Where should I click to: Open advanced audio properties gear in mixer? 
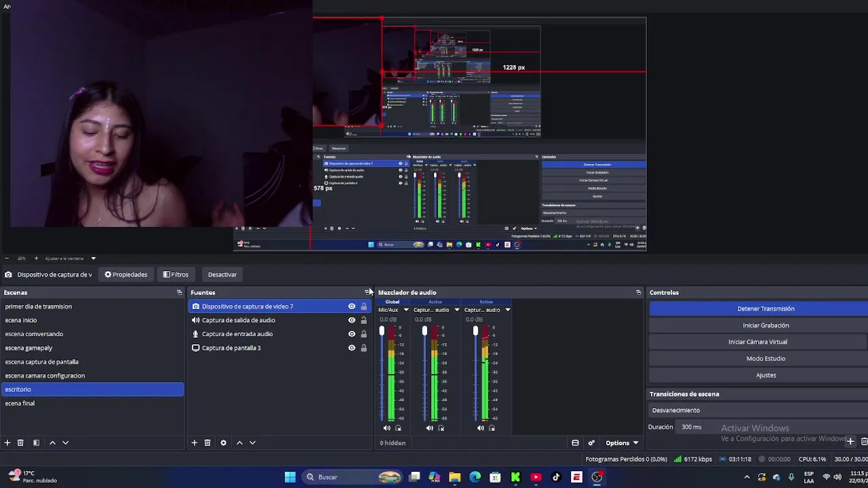pos(591,443)
